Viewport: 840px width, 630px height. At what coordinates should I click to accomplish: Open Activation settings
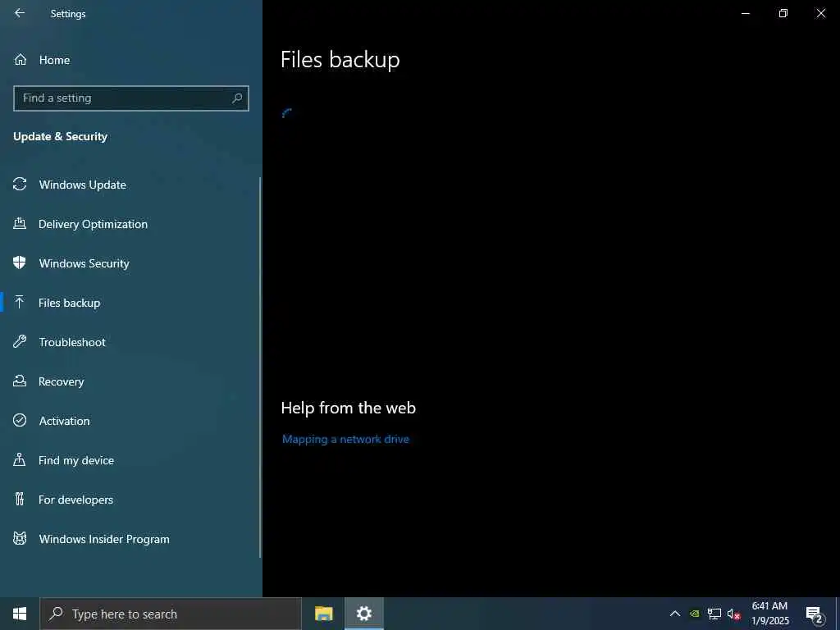coord(130,421)
